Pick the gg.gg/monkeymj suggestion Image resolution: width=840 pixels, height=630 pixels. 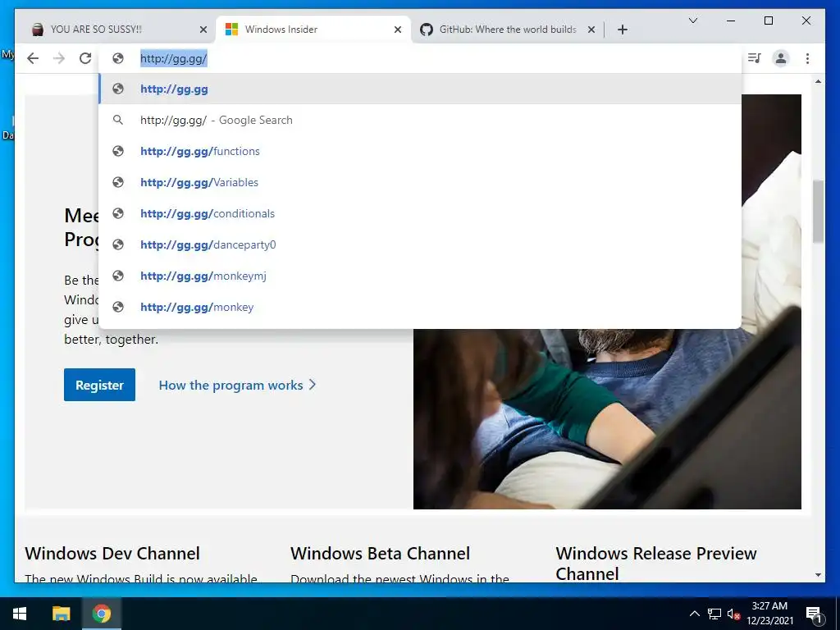pyautogui.click(x=421, y=276)
